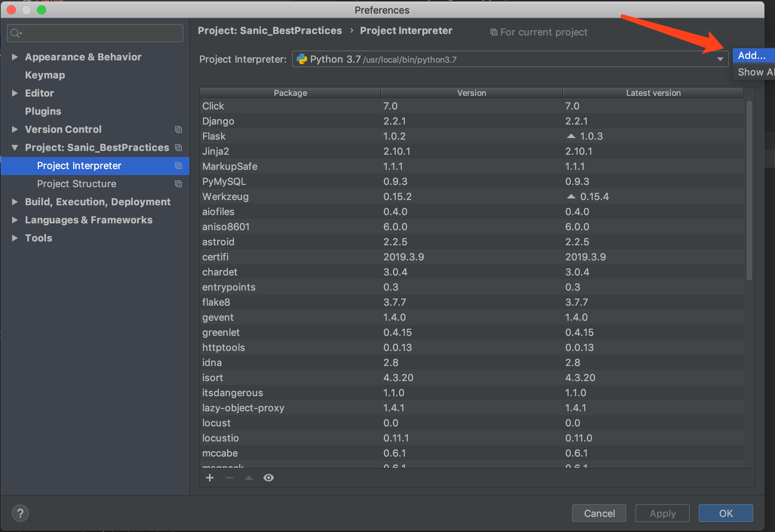Click the project-level icon beside Project Structure
Screen dimensions: 775x532
[178, 184]
